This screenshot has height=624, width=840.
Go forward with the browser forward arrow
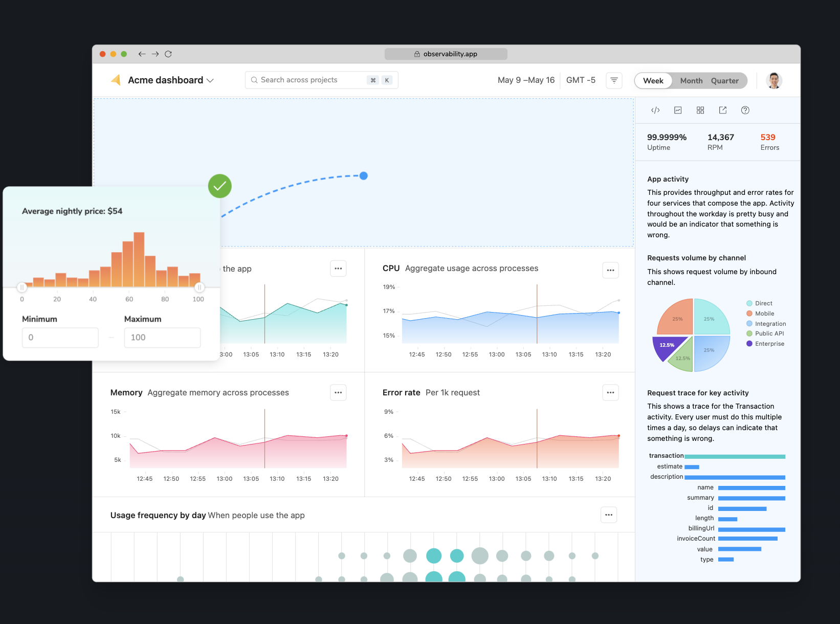pos(155,54)
